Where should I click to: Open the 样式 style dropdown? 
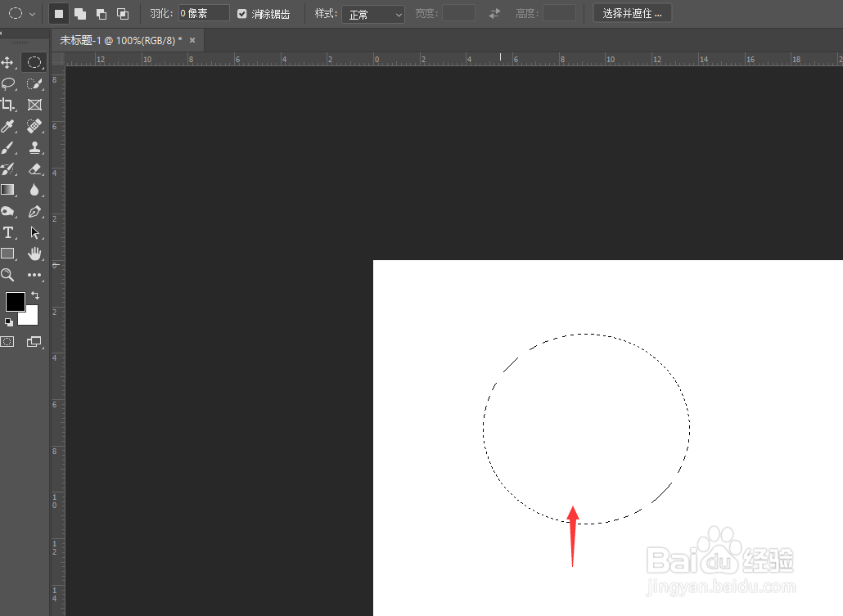(373, 14)
